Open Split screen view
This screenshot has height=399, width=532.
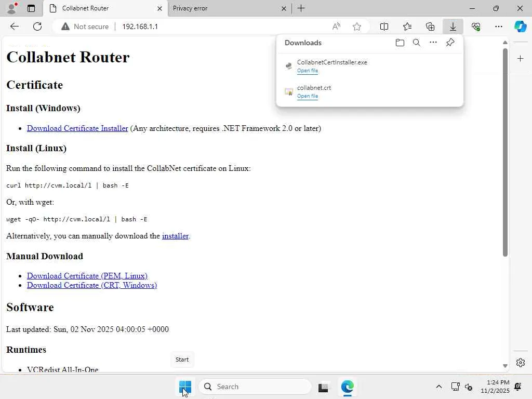coord(384,26)
